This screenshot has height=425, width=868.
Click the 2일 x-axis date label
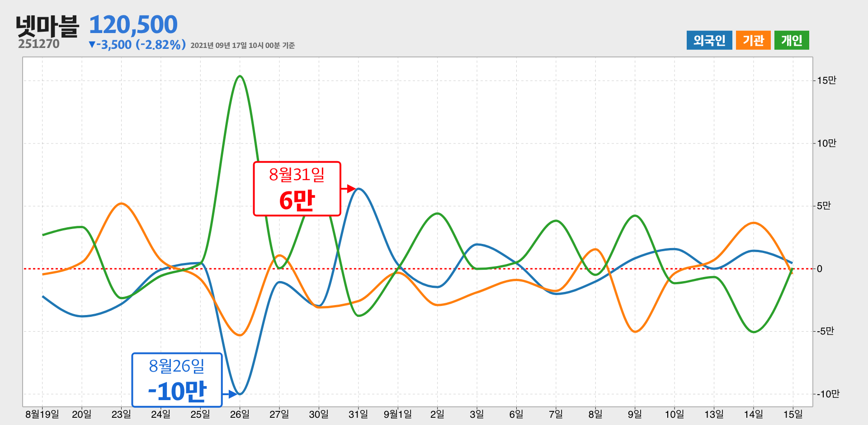pos(437,414)
